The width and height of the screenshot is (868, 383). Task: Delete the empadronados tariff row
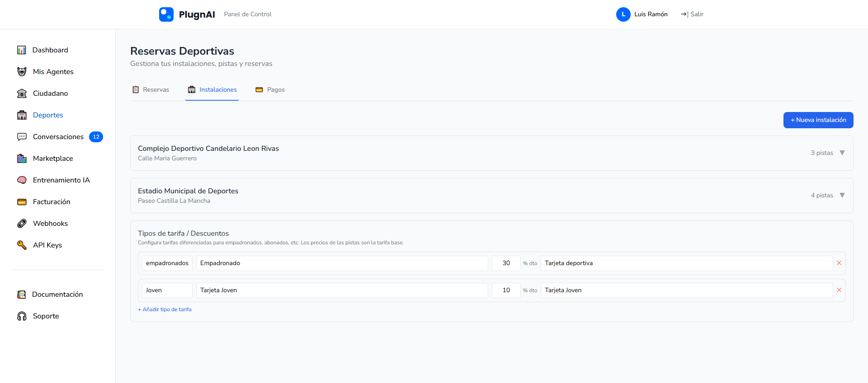click(x=839, y=263)
